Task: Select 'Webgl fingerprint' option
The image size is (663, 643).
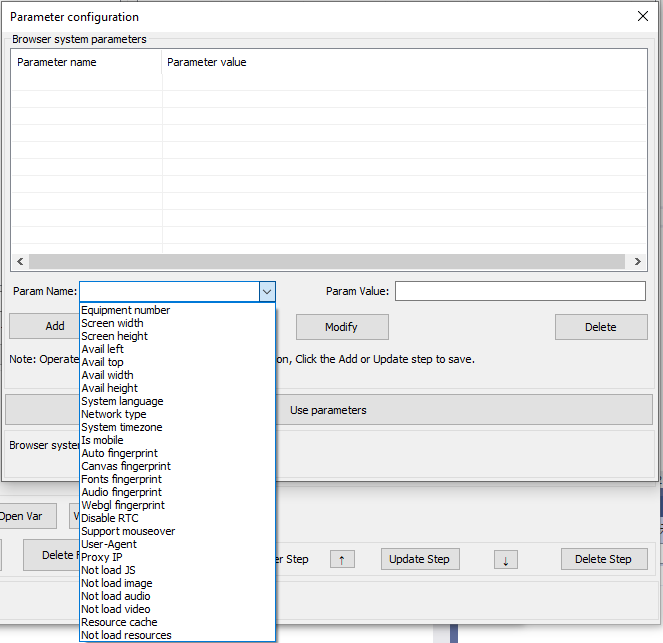Action: (x=123, y=505)
